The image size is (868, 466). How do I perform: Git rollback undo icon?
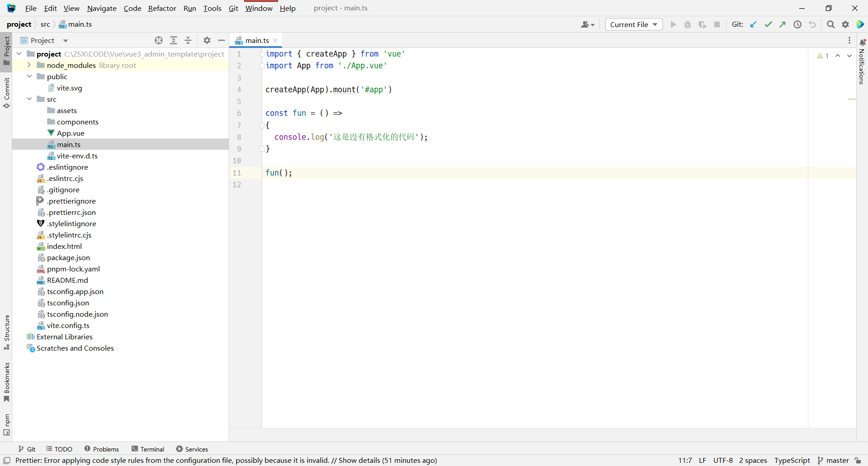pos(812,24)
